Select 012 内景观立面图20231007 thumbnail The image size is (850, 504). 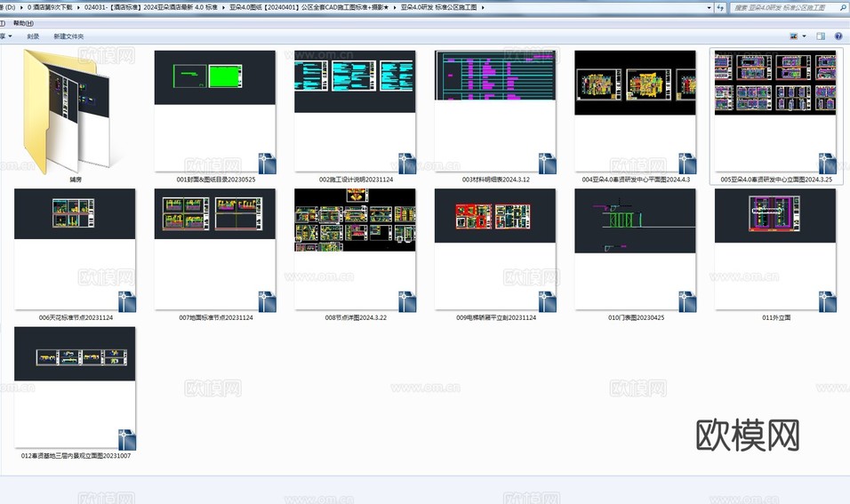pos(75,388)
